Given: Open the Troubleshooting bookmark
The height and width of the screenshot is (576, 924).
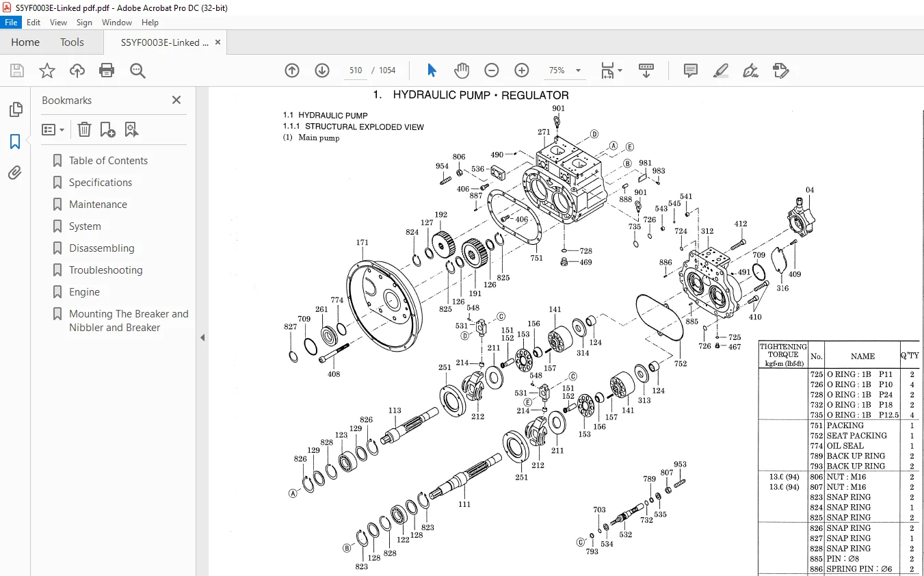Looking at the screenshot, I should point(106,270).
